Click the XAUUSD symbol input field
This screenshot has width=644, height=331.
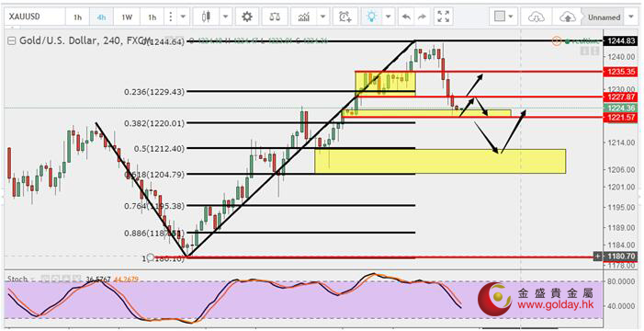tap(35, 17)
